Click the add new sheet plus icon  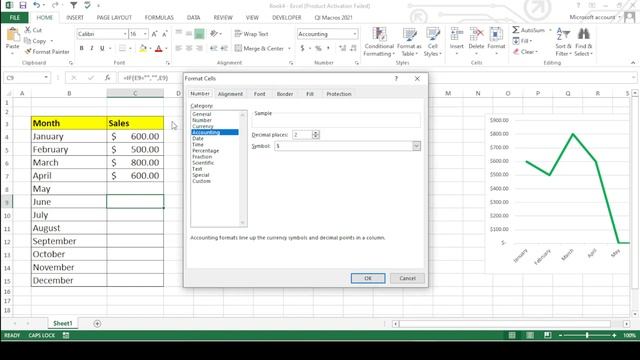pos(97,324)
